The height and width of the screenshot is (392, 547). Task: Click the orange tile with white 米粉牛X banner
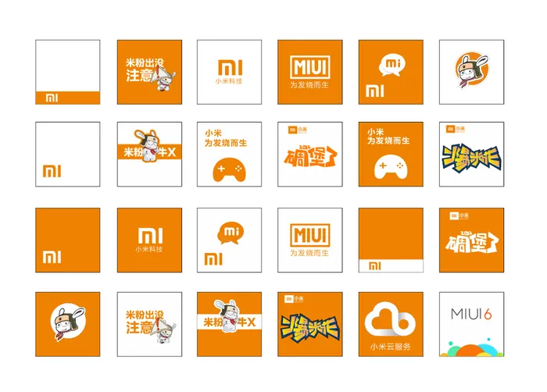pyautogui.click(x=229, y=324)
